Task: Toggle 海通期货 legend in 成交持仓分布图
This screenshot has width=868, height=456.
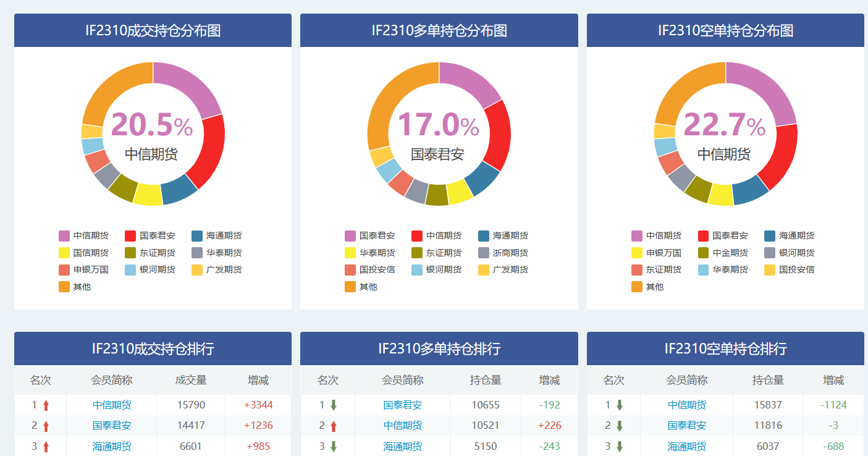Action: click(x=217, y=235)
